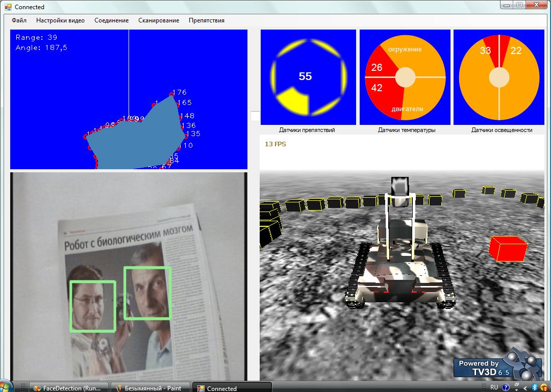Open the Настройки видео menu
551x392 pixels.
[x=60, y=20]
